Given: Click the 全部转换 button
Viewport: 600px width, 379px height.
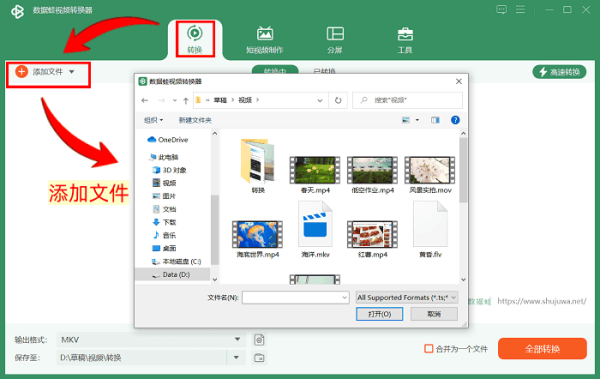Looking at the screenshot, I should click(x=542, y=349).
